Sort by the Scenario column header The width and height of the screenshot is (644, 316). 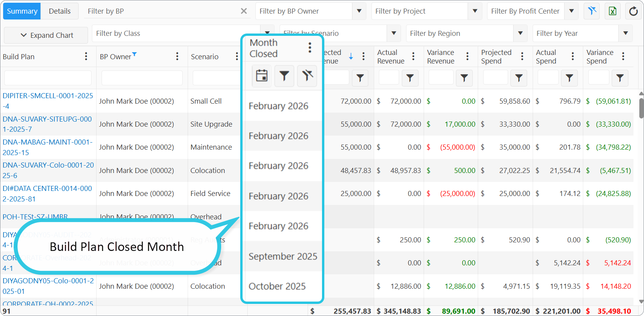pyautogui.click(x=205, y=57)
